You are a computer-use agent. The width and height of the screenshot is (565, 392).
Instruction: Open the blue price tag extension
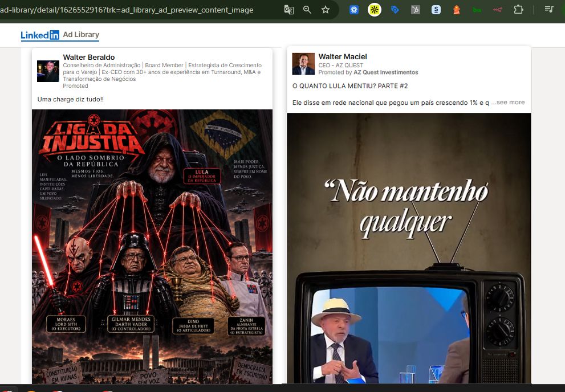pyautogui.click(x=395, y=10)
